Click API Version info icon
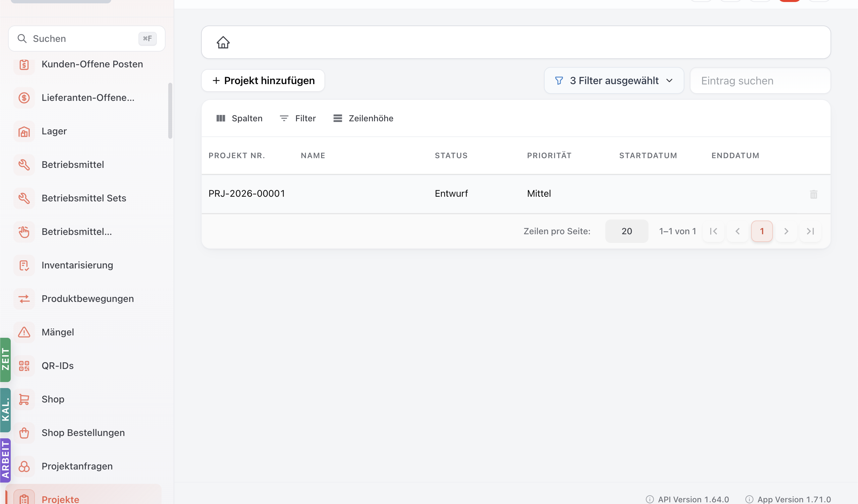The width and height of the screenshot is (858, 504). click(x=650, y=499)
